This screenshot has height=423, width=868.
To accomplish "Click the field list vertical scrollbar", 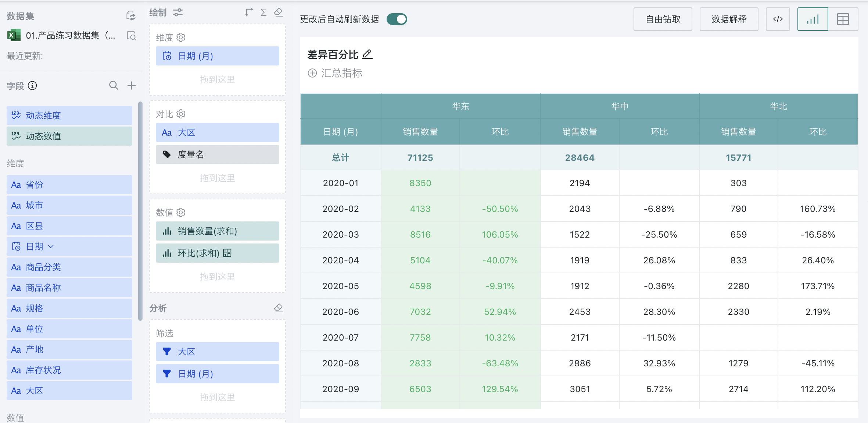I will [140, 211].
